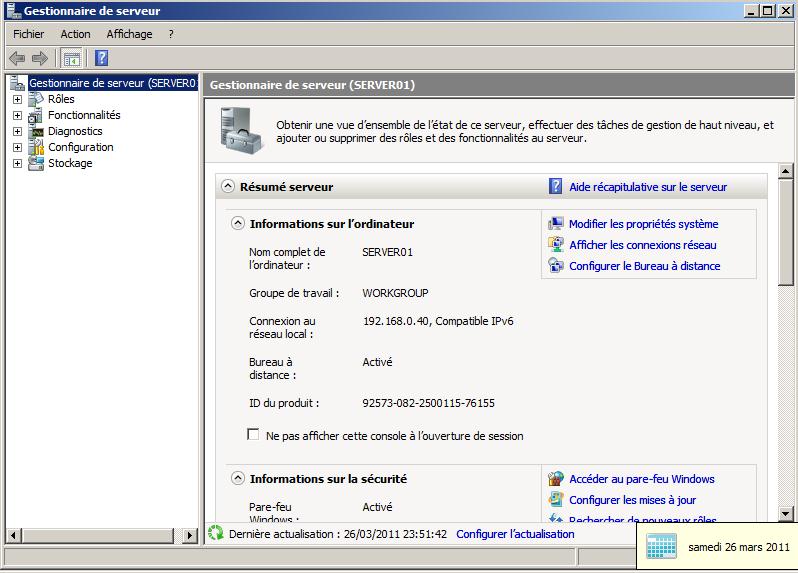Click Activé value next to Pare-feu Windows
The image size is (798, 573).
point(377,507)
